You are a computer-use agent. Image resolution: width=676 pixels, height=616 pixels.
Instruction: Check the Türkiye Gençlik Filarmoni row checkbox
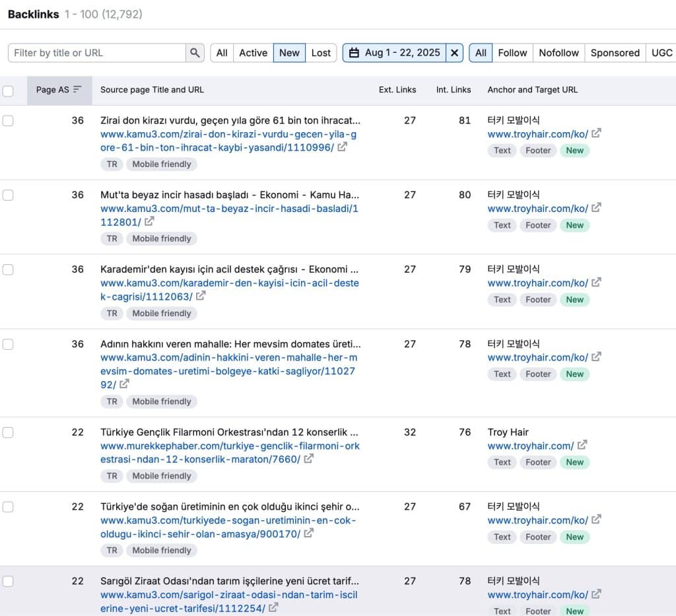click(x=8, y=432)
